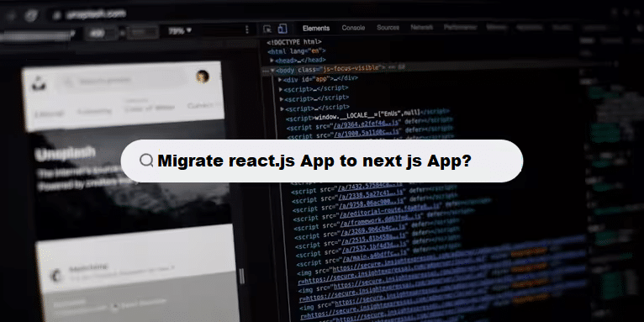Open the /a/9364.e2fef4d script link

[x=366, y=125]
